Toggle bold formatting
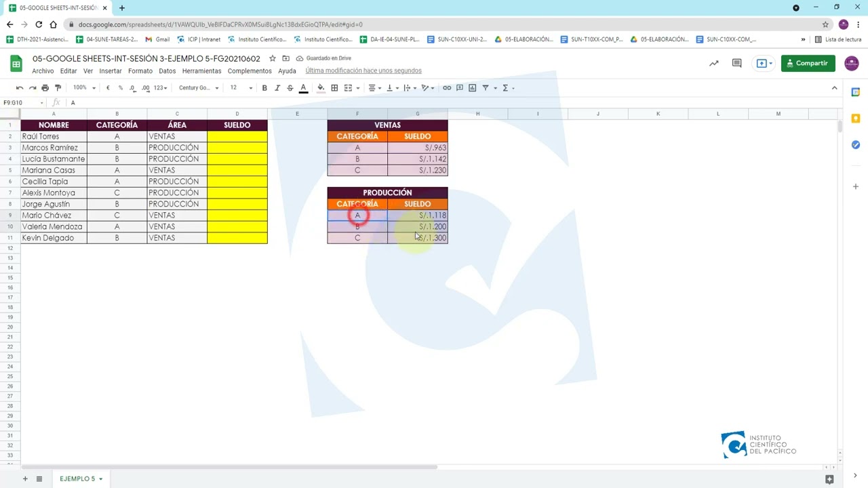The width and height of the screenshot is (868, 488). pos(264,88)
